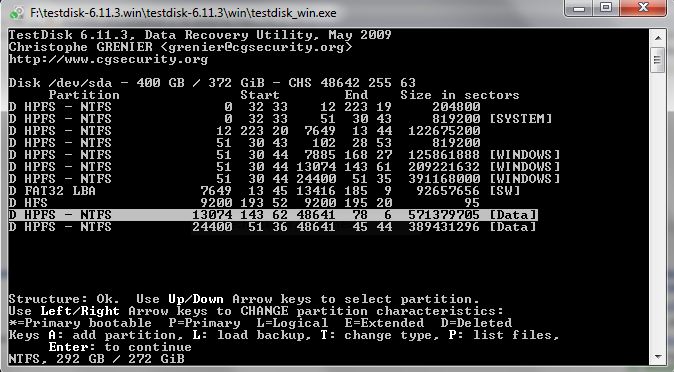Click the scrollbar up arrow

coord(658,38)
